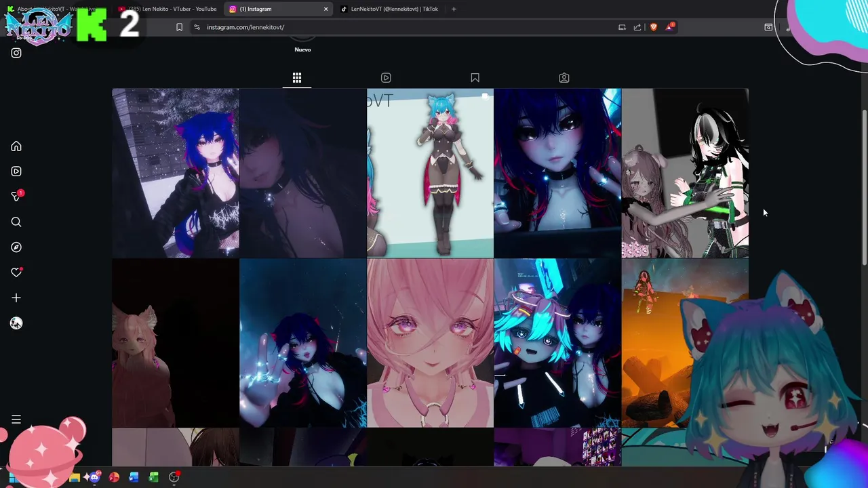Open the post with hand reaching forward

302,343
